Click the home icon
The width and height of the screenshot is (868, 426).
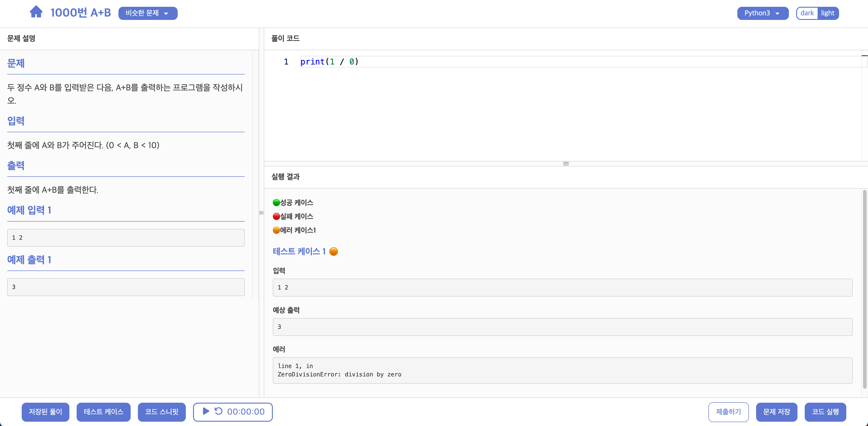(36, 12)
